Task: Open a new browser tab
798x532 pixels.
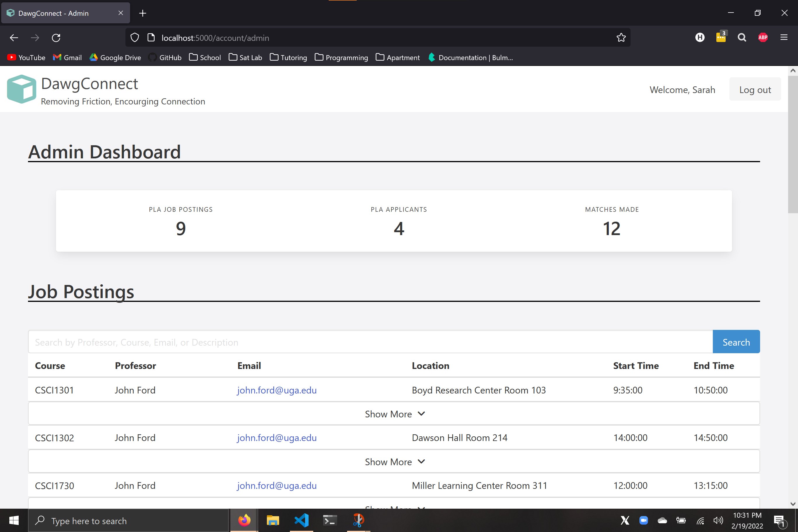Action: click(x=143, y=13)
